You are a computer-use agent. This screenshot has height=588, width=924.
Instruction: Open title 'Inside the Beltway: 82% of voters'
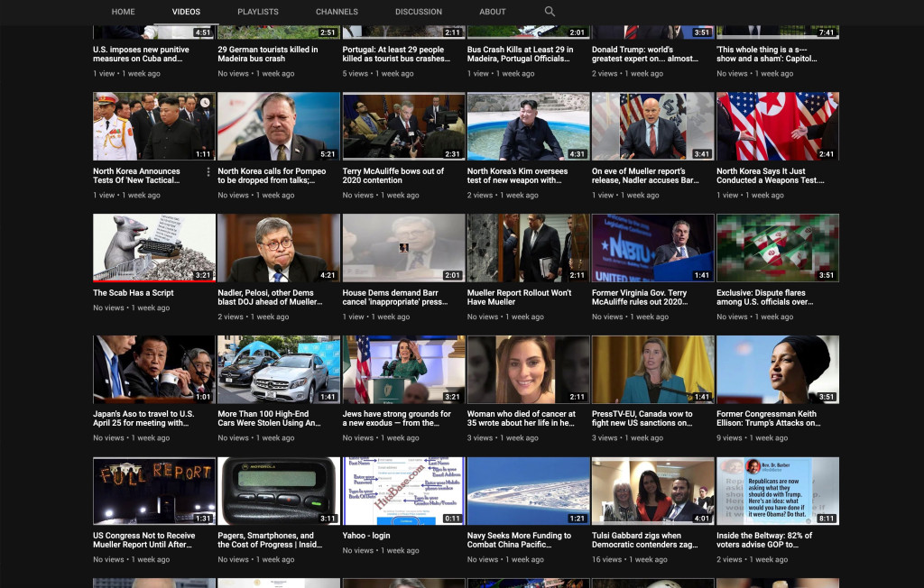point(764,539)
